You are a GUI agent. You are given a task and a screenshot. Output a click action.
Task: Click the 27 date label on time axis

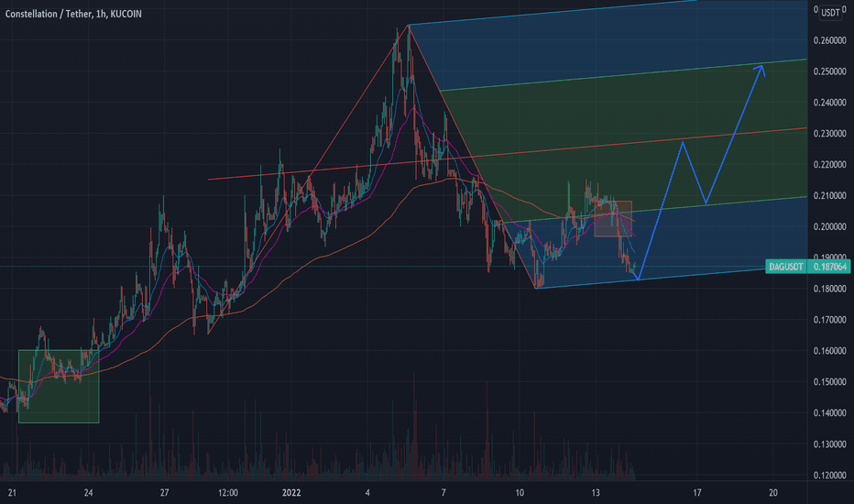pos(165,493)
